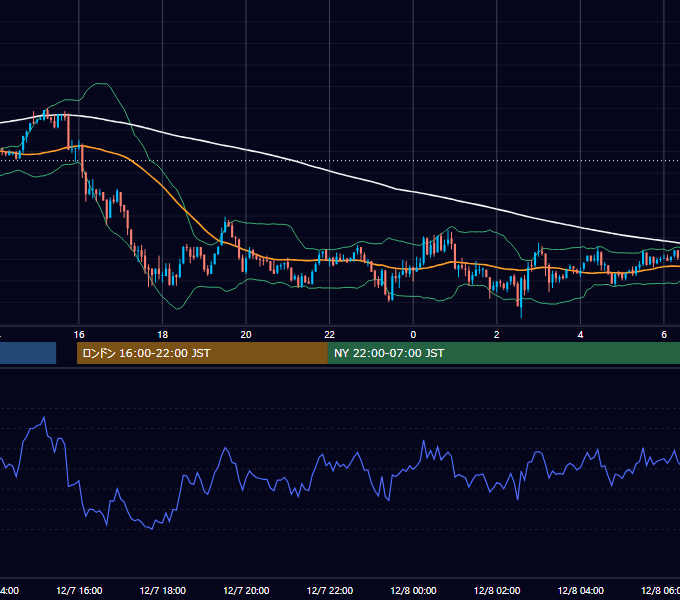Click the 12/7 20:00 date label

coord(246,591)
